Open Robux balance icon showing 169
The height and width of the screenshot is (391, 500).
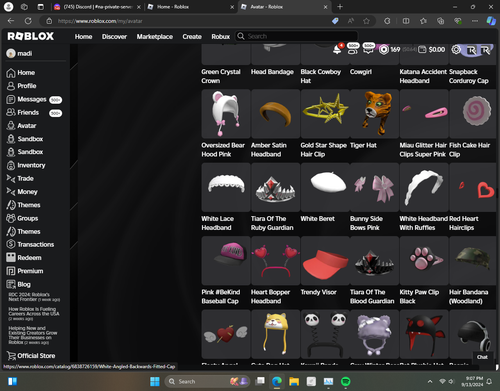click(384, 50)
